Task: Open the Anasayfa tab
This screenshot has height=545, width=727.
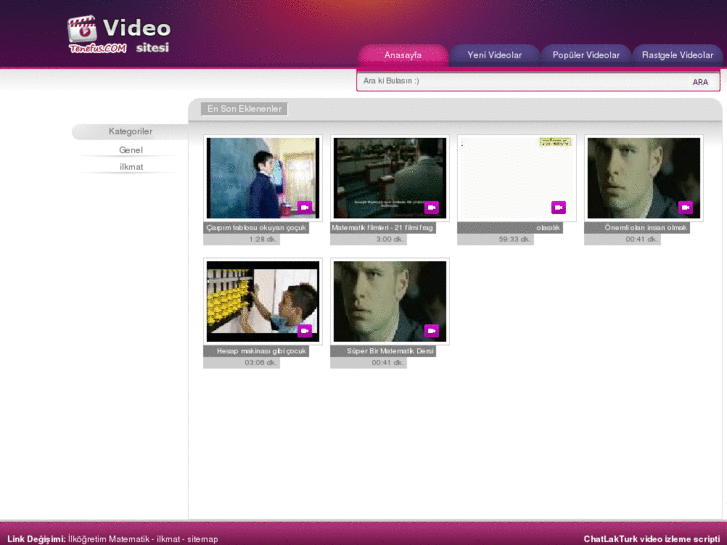Action: click(x=402, y=55)
